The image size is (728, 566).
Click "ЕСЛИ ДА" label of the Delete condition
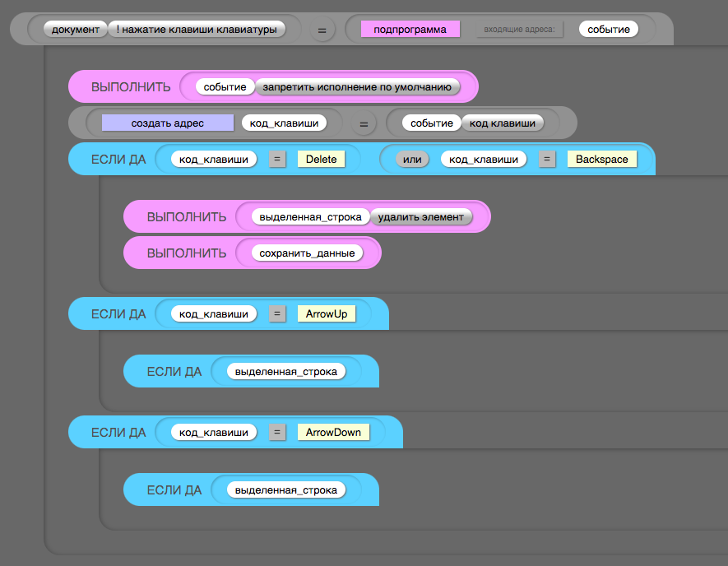pos(118,160)
